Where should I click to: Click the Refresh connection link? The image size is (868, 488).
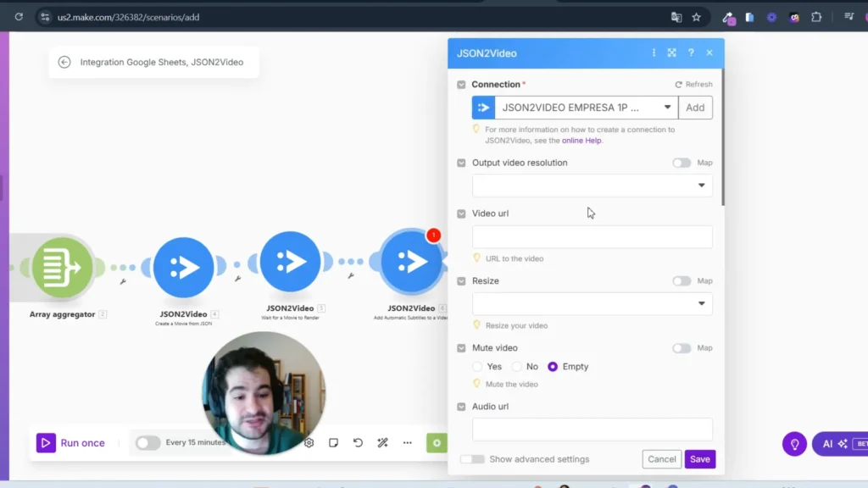pyautogui.click(x=693, y=84)
